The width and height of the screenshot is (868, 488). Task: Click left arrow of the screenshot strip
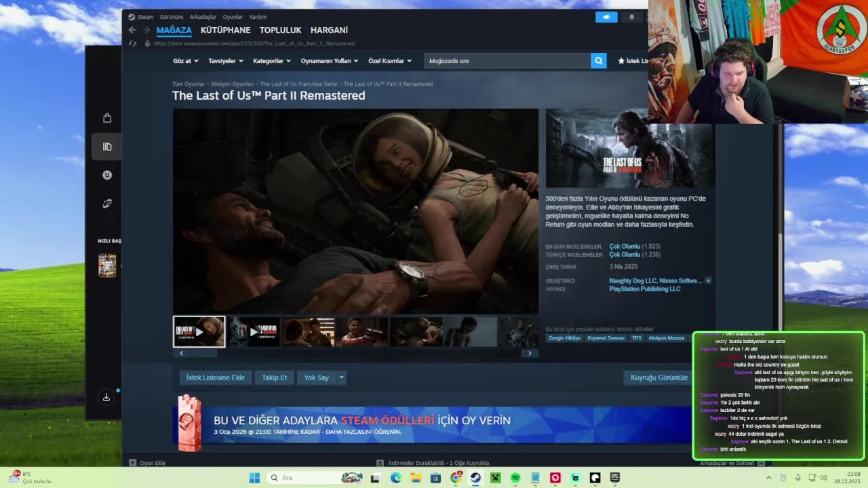click(181, 353)
